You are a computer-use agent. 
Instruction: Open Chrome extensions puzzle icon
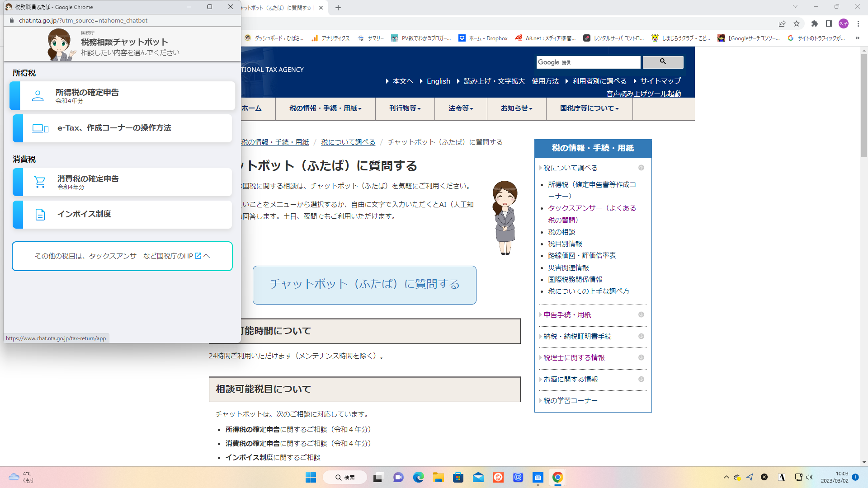815,23
